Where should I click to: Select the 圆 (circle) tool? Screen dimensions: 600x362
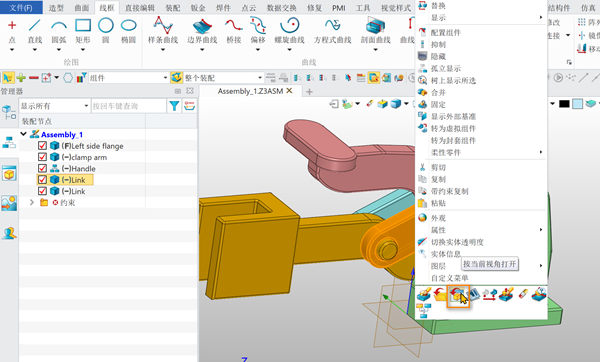106,31
